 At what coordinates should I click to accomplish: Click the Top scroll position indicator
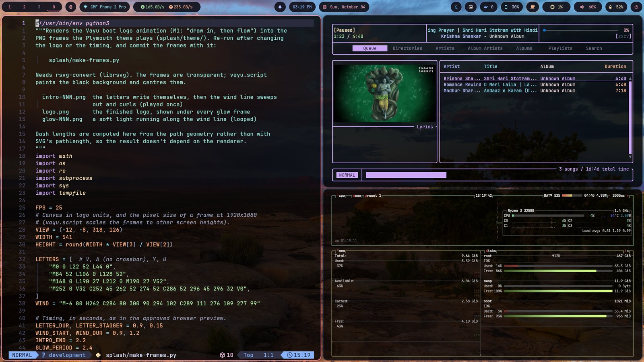point(248,355)
